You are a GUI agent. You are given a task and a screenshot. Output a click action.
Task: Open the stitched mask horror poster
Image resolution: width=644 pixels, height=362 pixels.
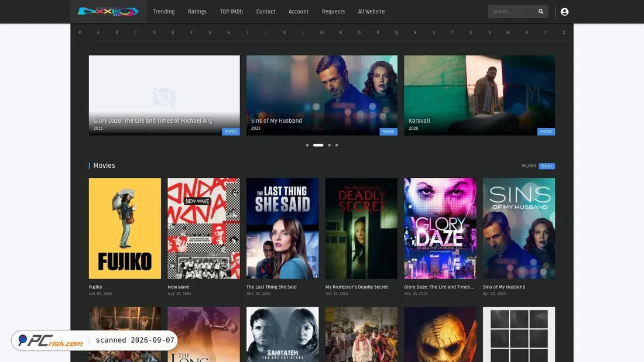click(x=440, y=335)
